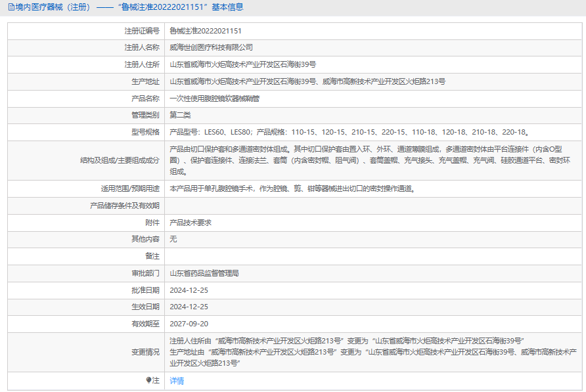Click the 生效日期 value 2024-12-25

click(189, 307)
